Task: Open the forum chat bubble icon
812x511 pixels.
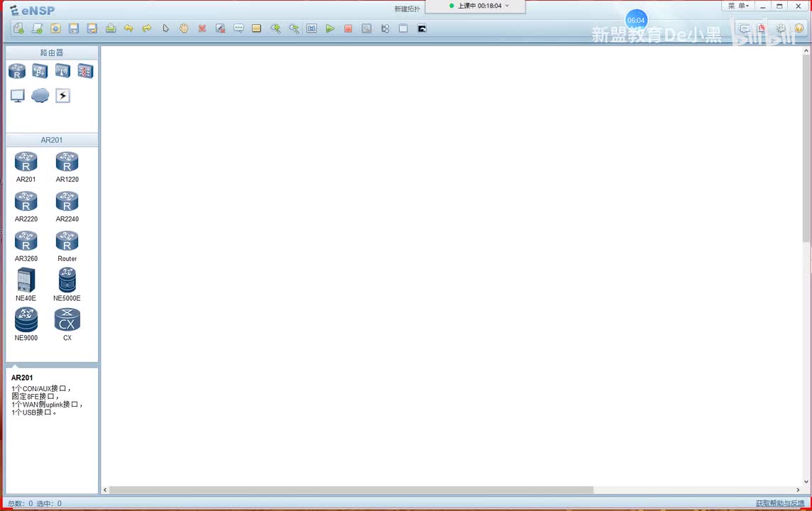Action: (745, 28)
